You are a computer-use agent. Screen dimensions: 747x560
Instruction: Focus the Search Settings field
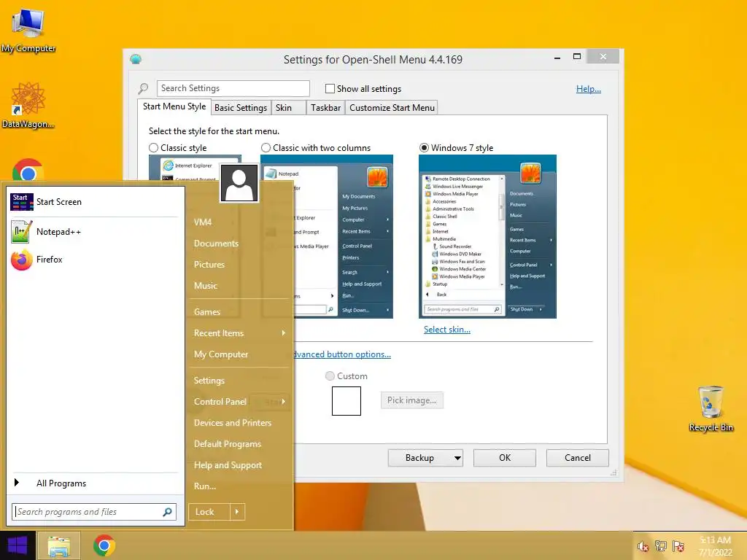pyautogui.click(x=233, y=88)
